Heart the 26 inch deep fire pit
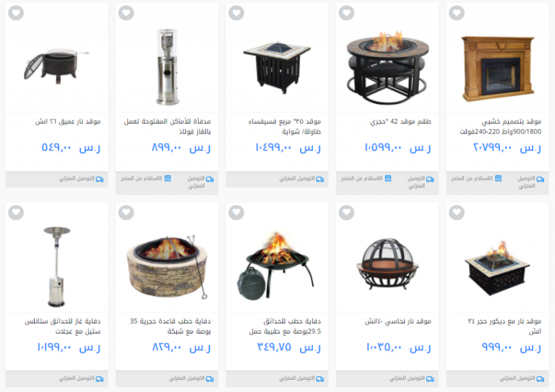The width and height of the screenshot is (555, 392). tap(16, 13)
